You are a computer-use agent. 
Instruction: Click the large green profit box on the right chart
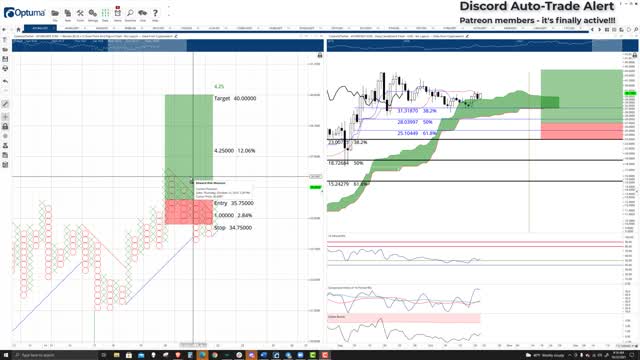[x=582, y=96]
